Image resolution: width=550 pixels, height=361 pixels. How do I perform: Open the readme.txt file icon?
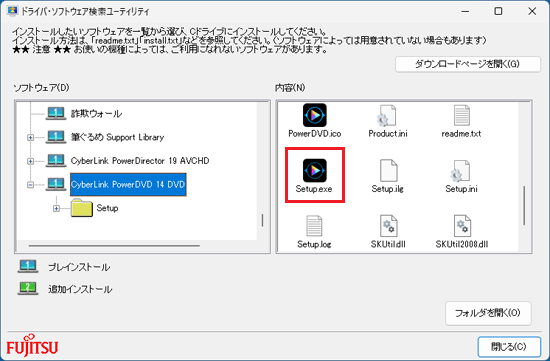click(x=461, y=115)
